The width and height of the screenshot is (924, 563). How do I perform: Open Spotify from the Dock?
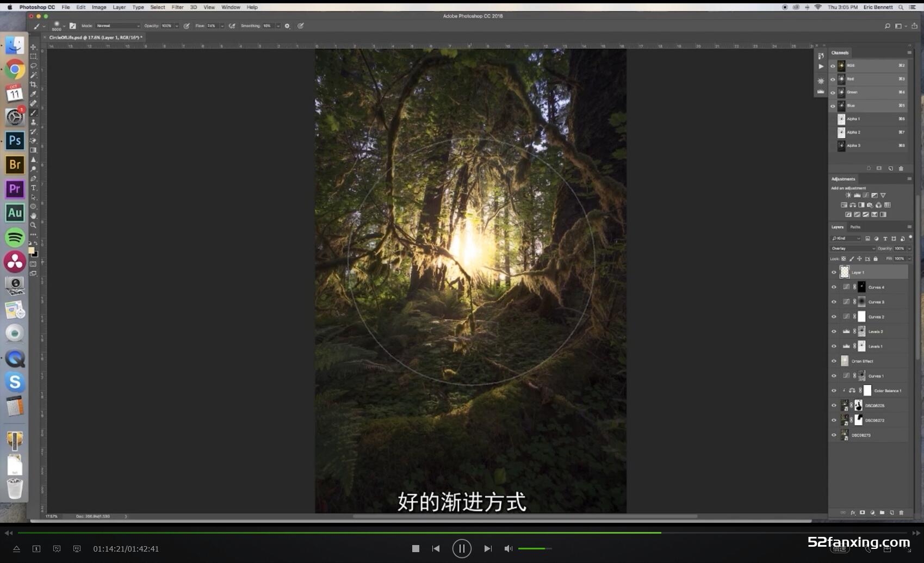click(15, 237)
